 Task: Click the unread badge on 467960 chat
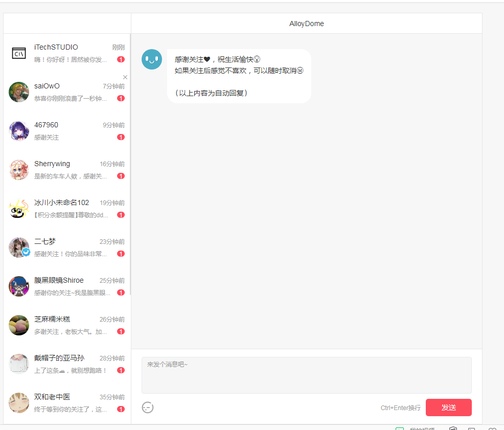point(121,137)
